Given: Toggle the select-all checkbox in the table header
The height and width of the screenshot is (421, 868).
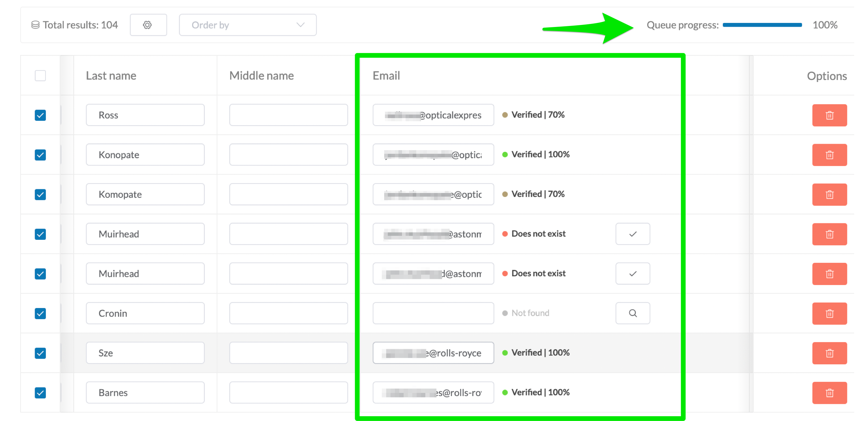Looking at the screenshot, I should [40, 76].
